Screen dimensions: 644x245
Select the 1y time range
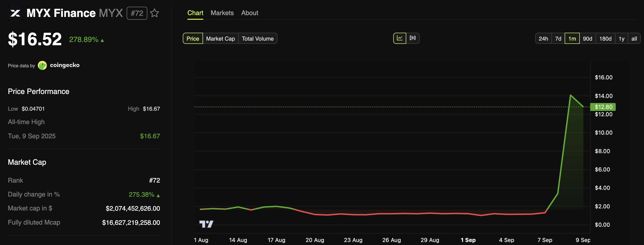click(x=621, y=38)
